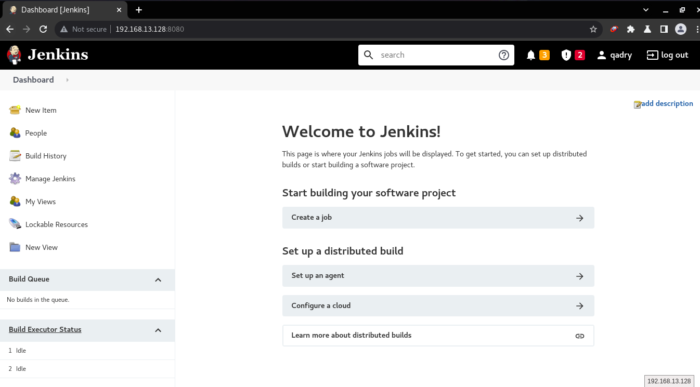
Task: Bookmark this page with star icon
Action: [593, 29]
